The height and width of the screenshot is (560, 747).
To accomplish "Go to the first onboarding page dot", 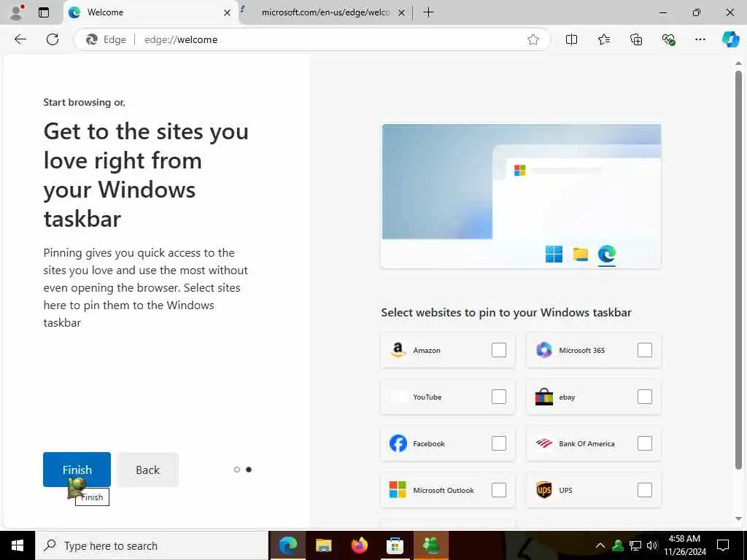I will tap(237, 470).
